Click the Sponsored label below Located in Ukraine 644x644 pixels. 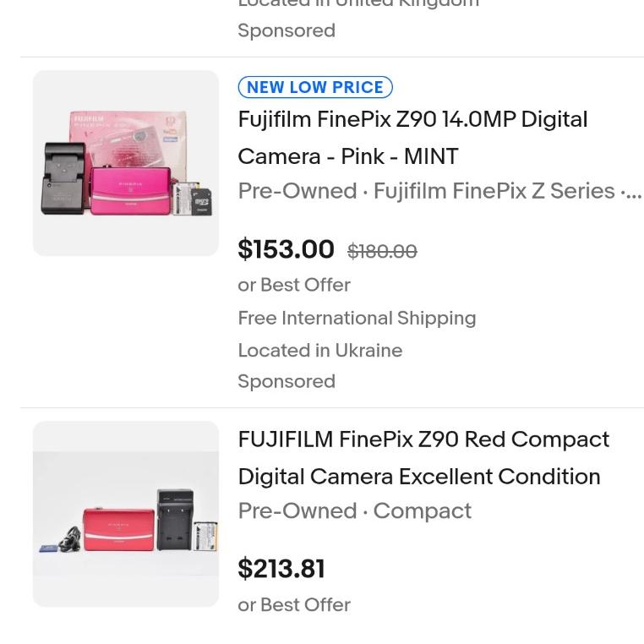tap(287, 381)
